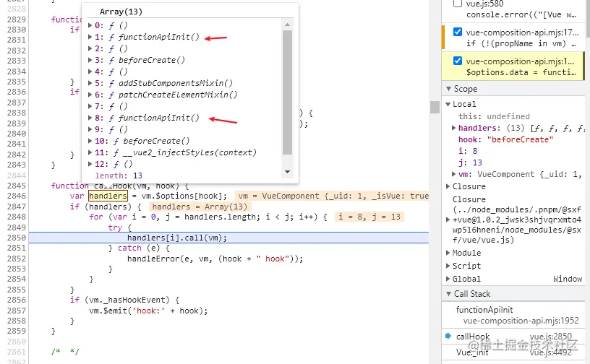Image resolution: width=590 pixels, height=364 pixels.
Task: Expand array item 11 __vue2_injectStyles
Action: [90, 152]
